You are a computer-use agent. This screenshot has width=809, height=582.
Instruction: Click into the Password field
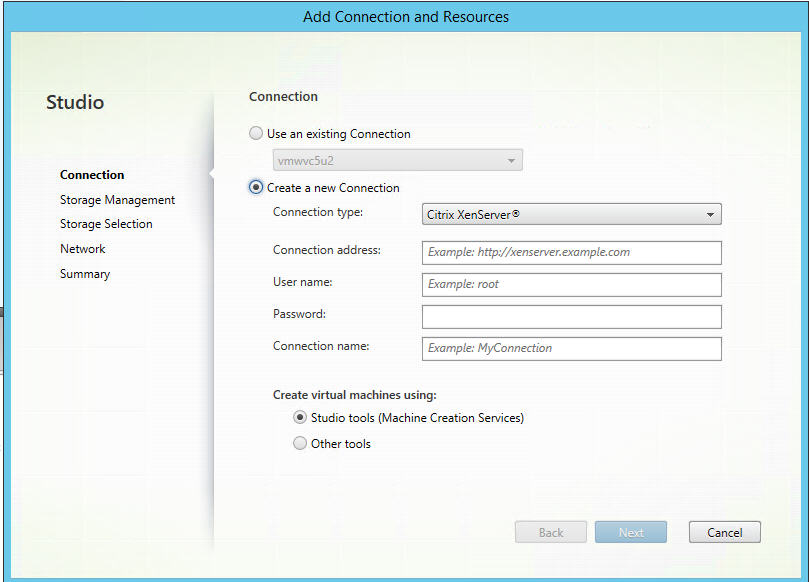point(571,316)
